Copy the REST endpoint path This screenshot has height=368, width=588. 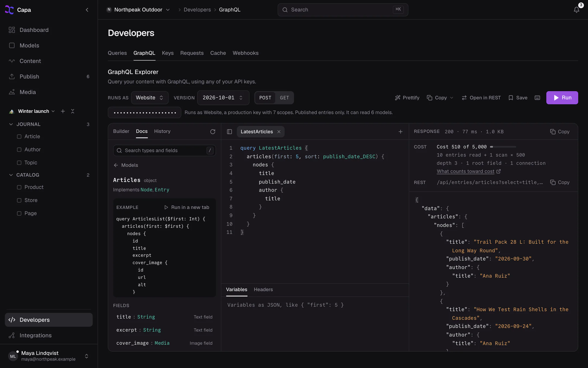point(560,182)
